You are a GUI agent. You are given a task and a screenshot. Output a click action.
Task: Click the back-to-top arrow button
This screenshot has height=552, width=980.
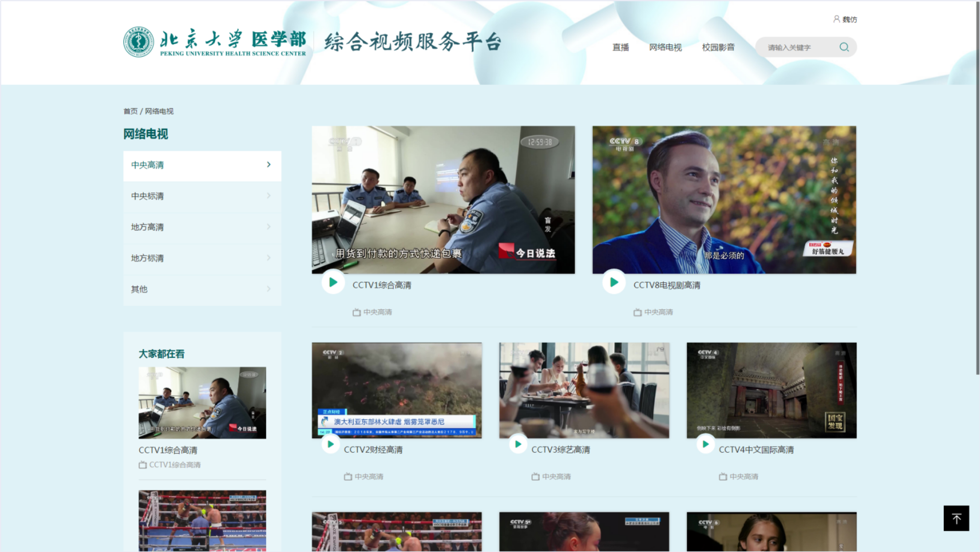coord(956,518)
